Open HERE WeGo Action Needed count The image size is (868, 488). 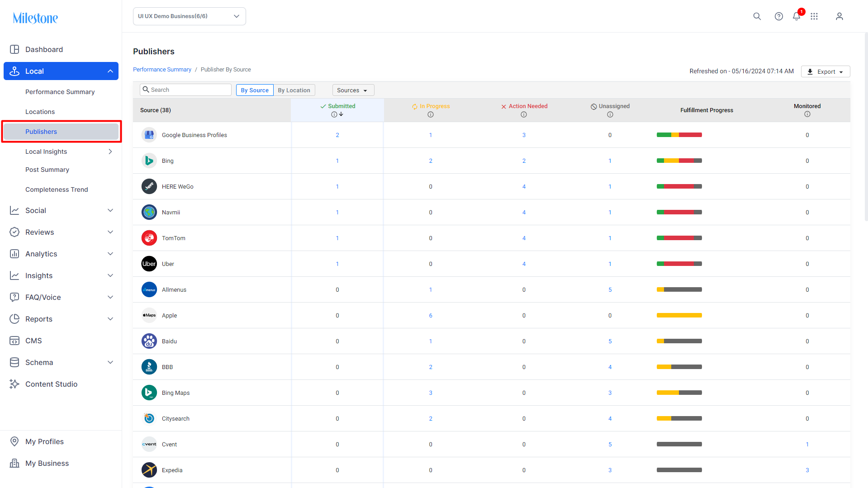click(x=524, y=186)
